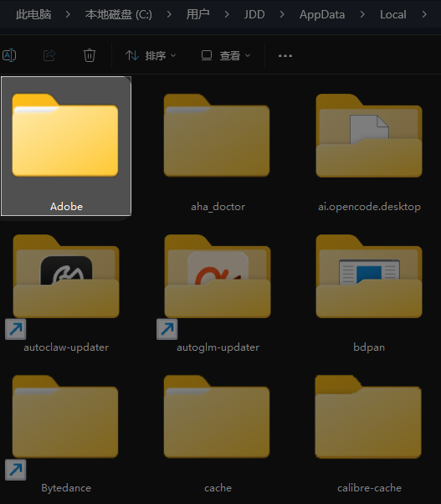Expand the chevron after AppData in the address bar
The image size is (441, 504).
point(362,14)
